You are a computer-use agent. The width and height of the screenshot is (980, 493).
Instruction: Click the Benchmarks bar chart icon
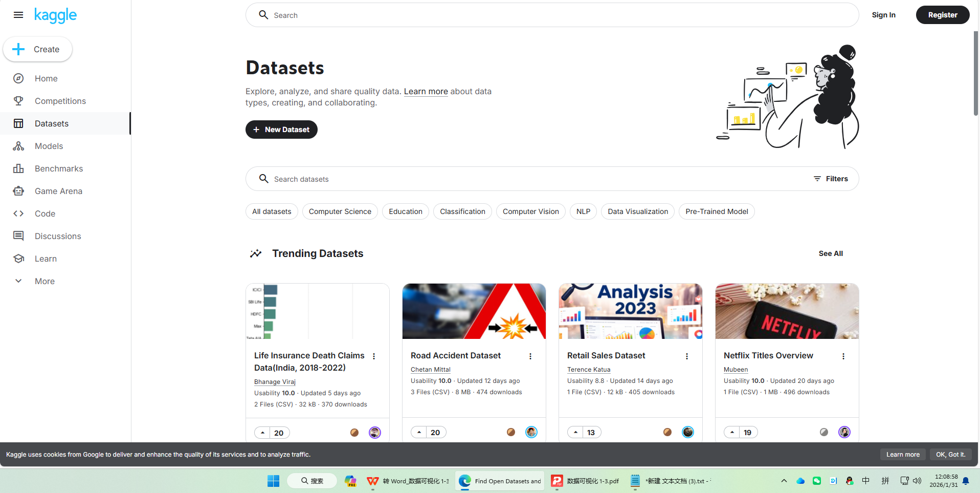coord(18,168)
